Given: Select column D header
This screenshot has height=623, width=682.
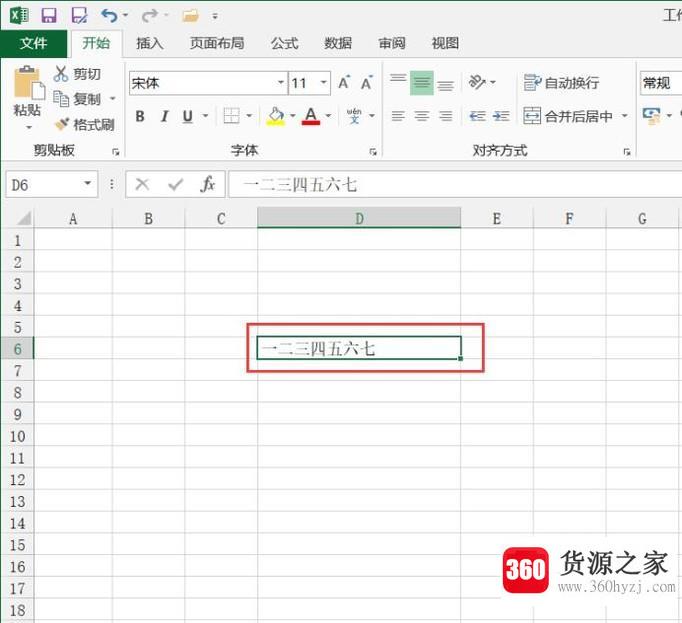Looking at the screenshot, I should [359, 218].
